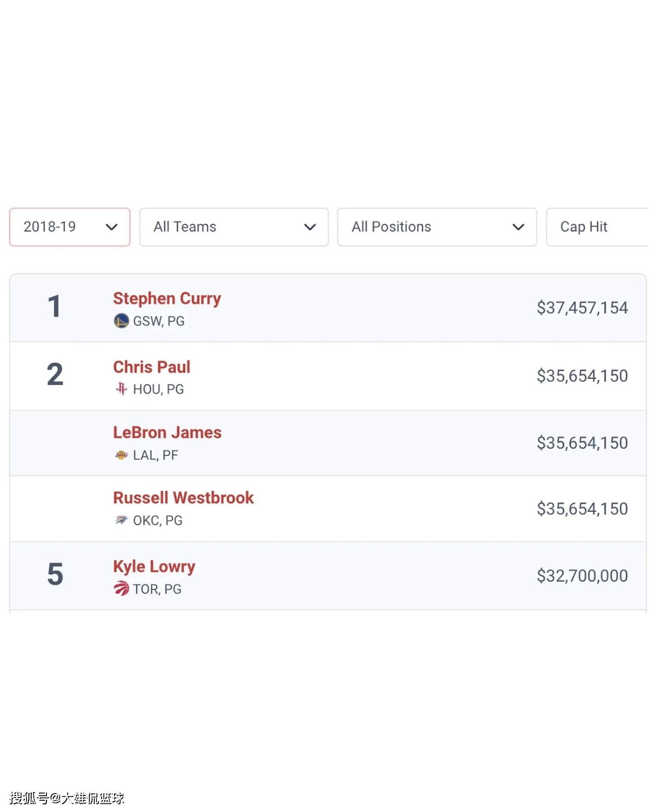Expand the All Teams filter
This screenshot has height=812, width=650.
click(234, 227)
